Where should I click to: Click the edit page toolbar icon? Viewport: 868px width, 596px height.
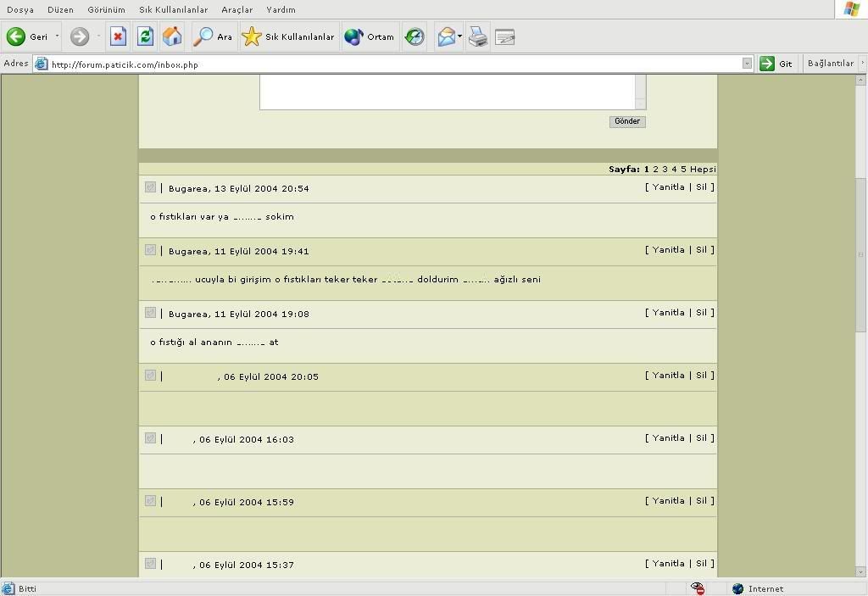(x=505, y=36)
